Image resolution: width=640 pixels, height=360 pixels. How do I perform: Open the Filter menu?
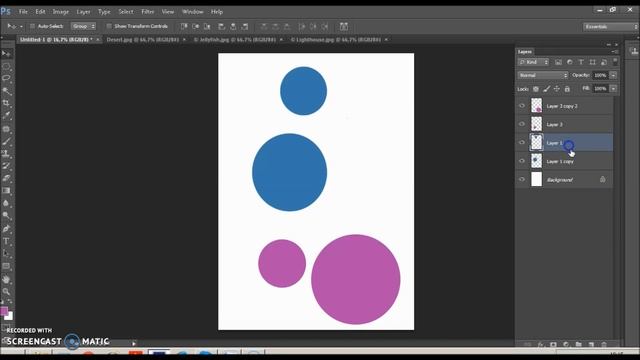tap(148, 12)
